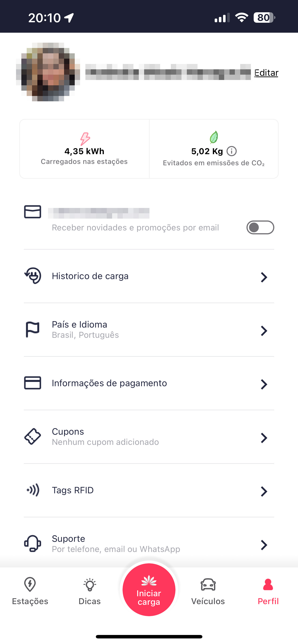This screenshot has width=298, height=644.
Task: Tap the País e Idioma flag icon
Action: point(32,329)
